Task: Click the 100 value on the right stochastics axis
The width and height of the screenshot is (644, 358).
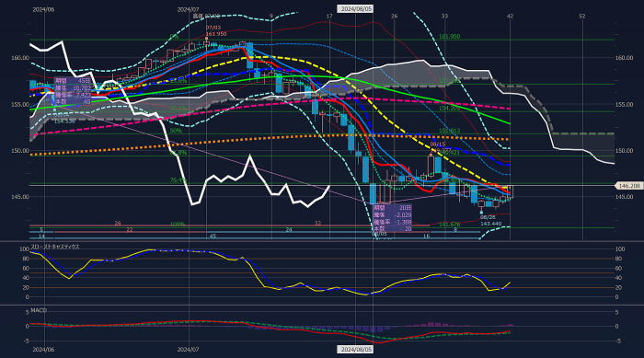Action: pyautogui.click(x=620, y=249)
